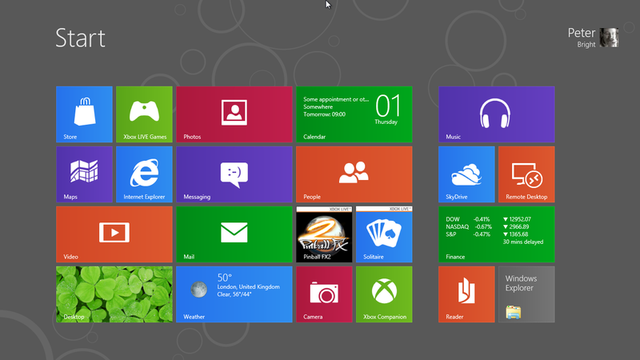The height and width of the screenshot is (360, 640).
Task: Launch the Maps tile
Action: pos(84,174)
